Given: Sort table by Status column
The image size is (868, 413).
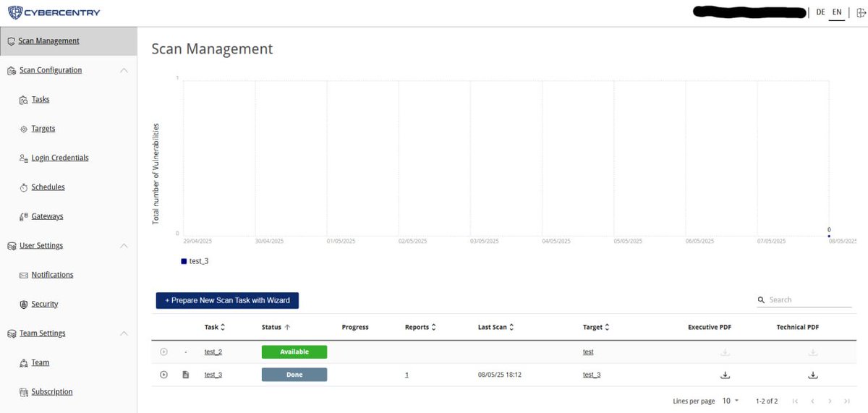Looking at the screenshot, I should pyautogui.click(x=276, y=327).
